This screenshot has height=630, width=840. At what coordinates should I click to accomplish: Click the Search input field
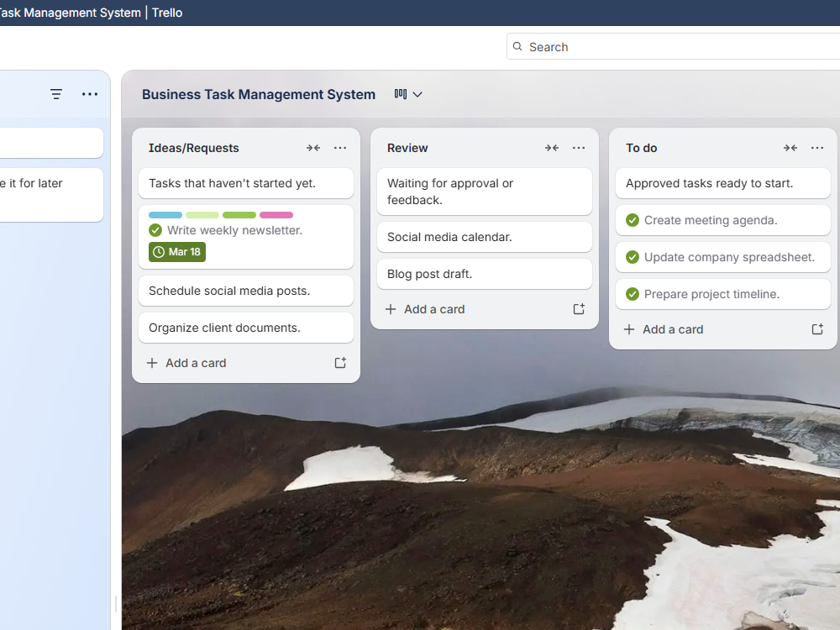point(674,46)
